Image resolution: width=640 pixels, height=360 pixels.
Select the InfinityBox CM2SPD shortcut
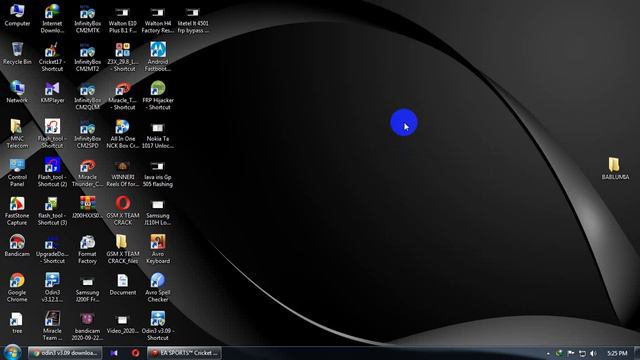click(x=87, y=134)
